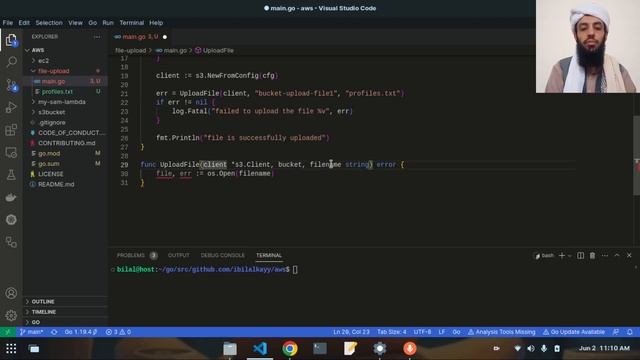This screenshot has height=360, width=640.
Task: Switch to the DEBUG CONSOLE tab
Action: [222, 256]
